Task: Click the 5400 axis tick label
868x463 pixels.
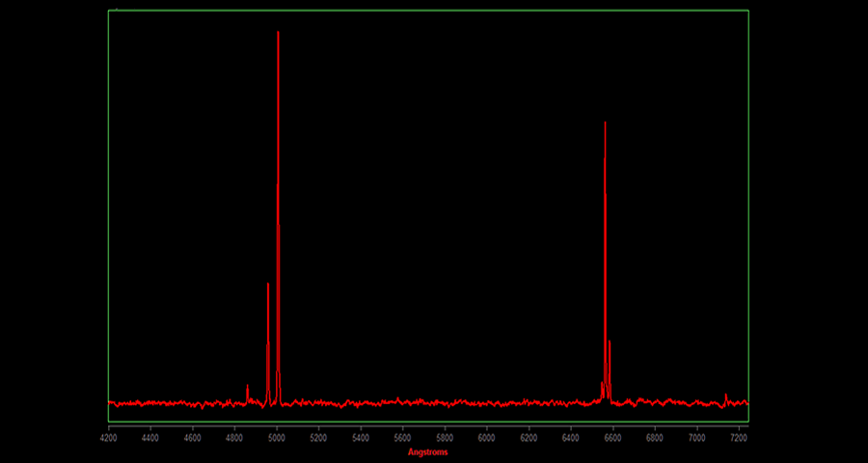Action: 361,438
